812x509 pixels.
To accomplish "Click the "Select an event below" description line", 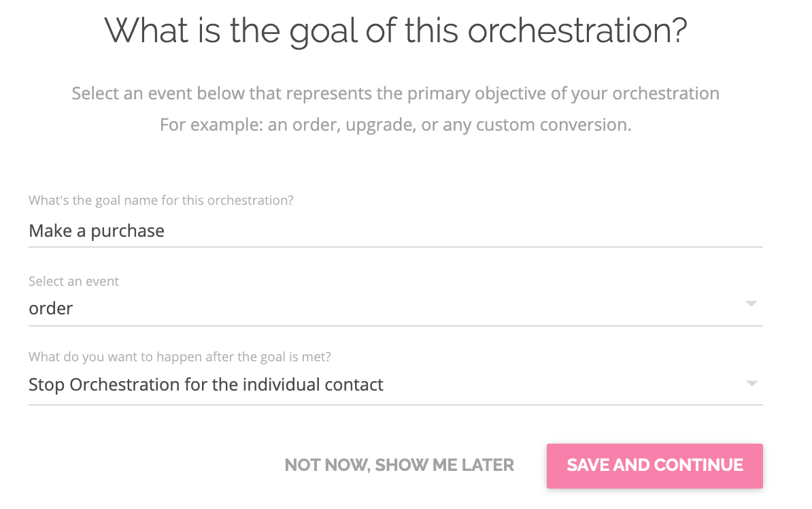I will pyautogui.click(x=395, y=93).
